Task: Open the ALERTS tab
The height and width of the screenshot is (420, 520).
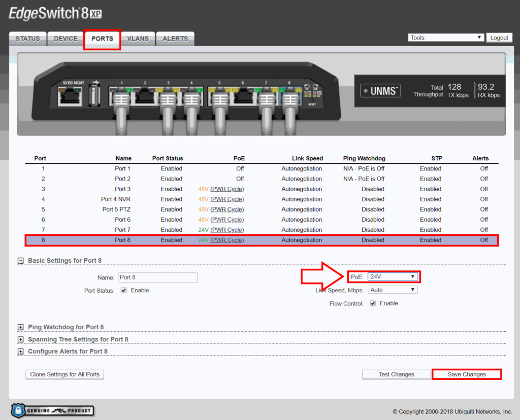Action: 175,39
